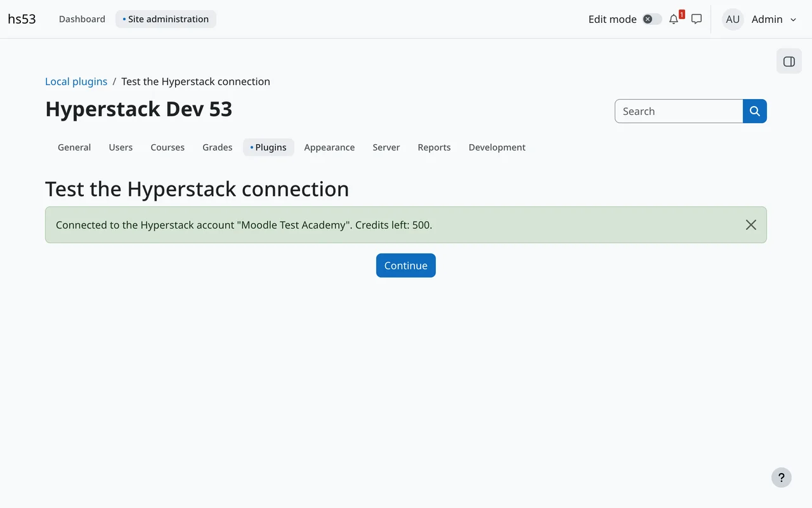Toggle Edit mode switch
Viewport: 812px width, 508px height.
652,19
